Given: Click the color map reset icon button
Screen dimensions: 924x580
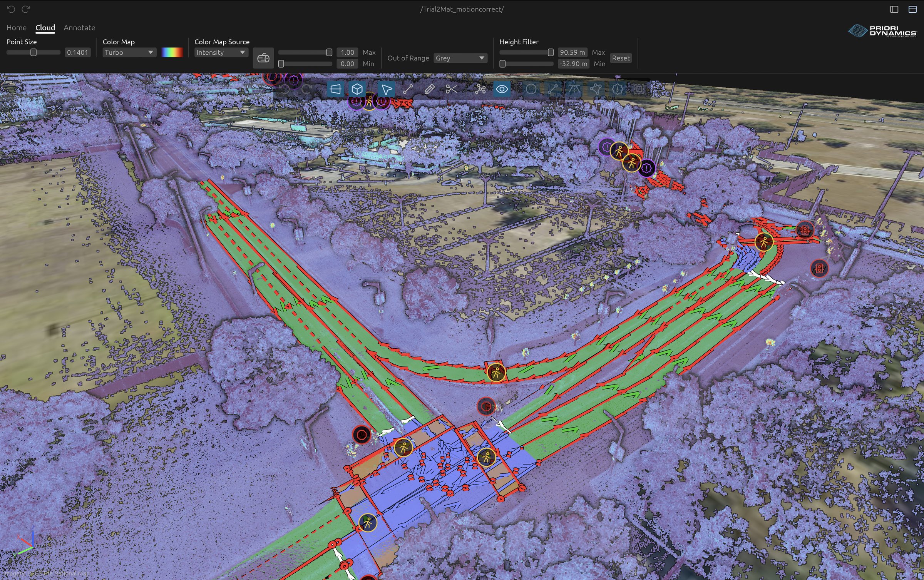Looking at the screenshot, I should tap(263, 58).
